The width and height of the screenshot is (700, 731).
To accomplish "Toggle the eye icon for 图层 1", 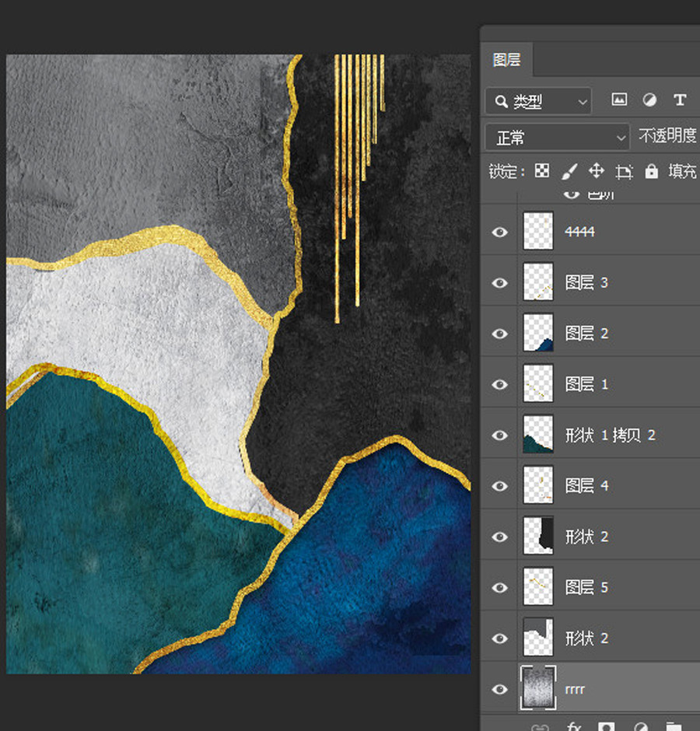I will point(499,384).
